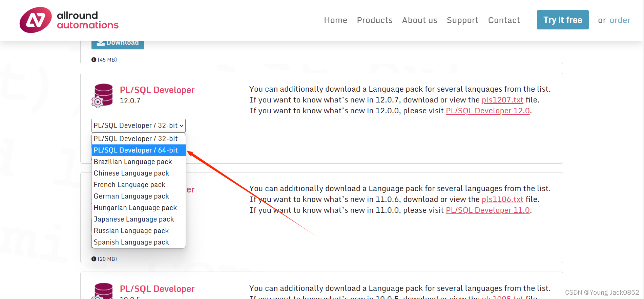
Task: Choose Hungarian Language pack
Action: pyautogui.click(x=139, y=208)
